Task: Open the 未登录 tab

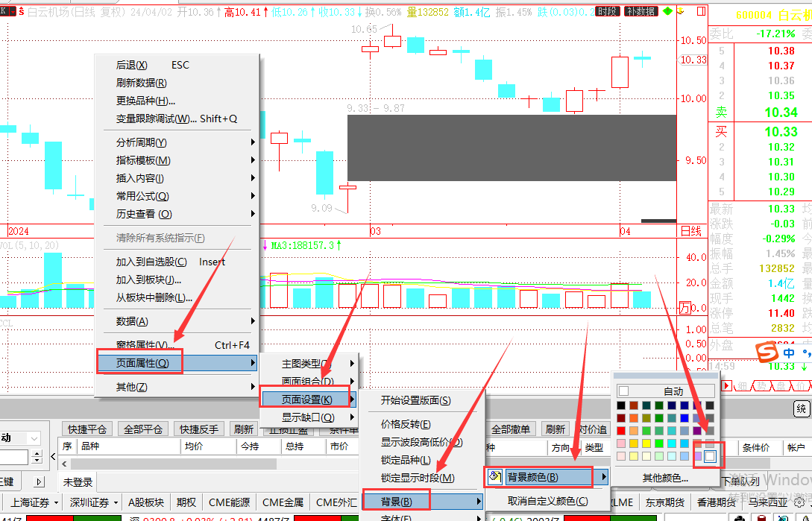Action: pos(78,482)
